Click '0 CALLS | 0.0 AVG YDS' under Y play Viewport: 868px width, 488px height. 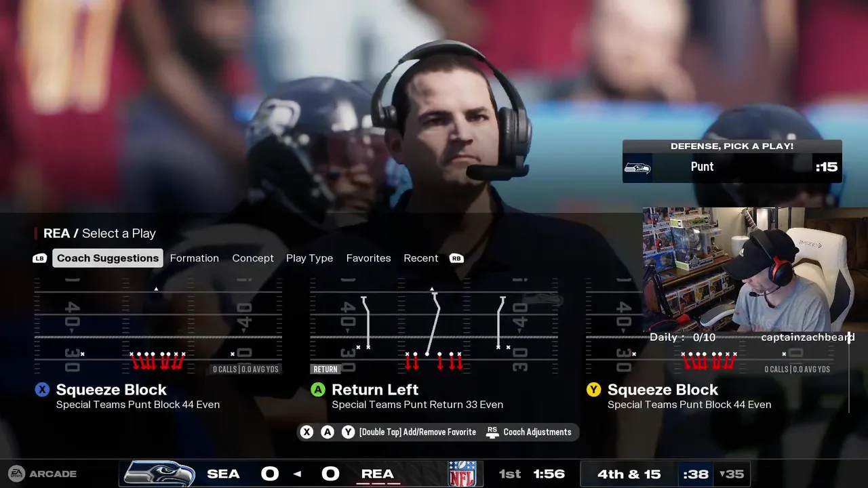797,369
